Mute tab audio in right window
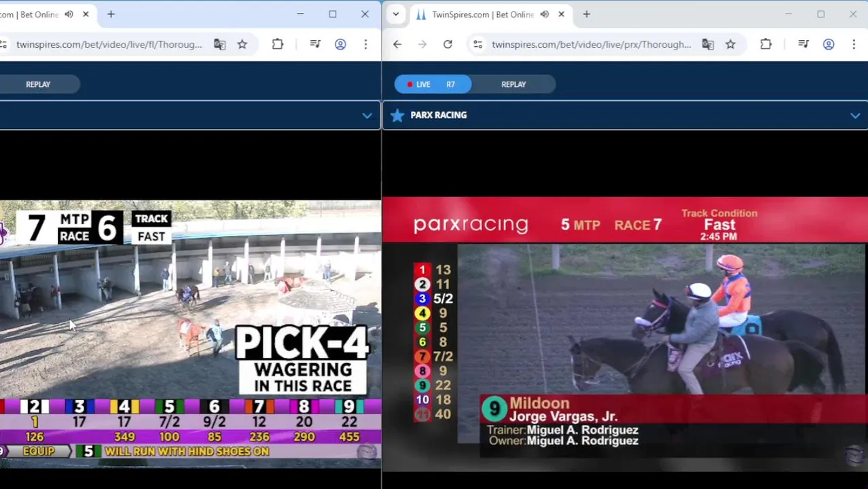 (545, 14)
